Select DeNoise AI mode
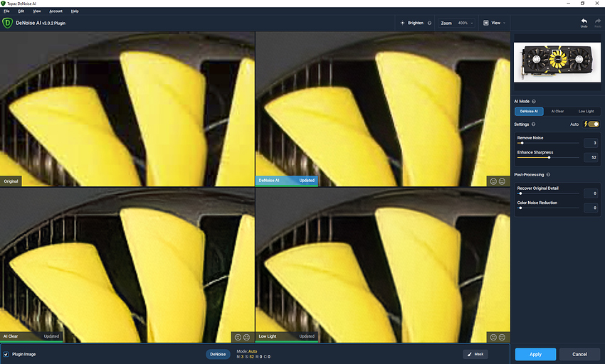The height and width of the screenshot is (364, 605). point(529,112)
